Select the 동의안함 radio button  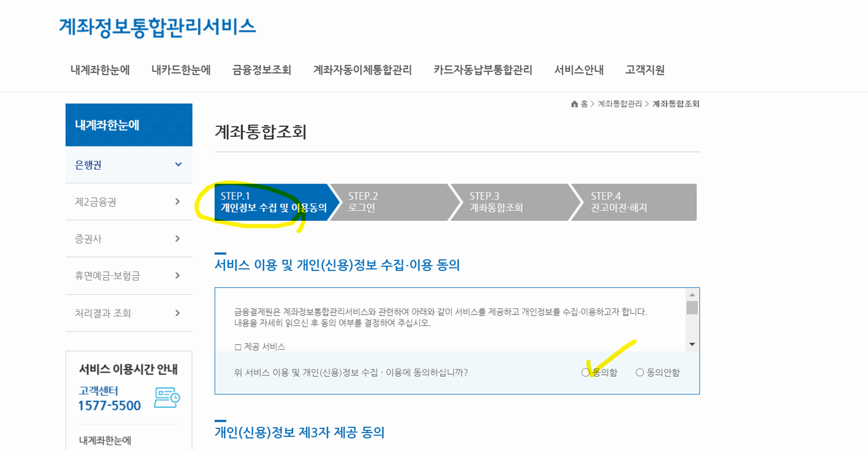click(639, 372)
